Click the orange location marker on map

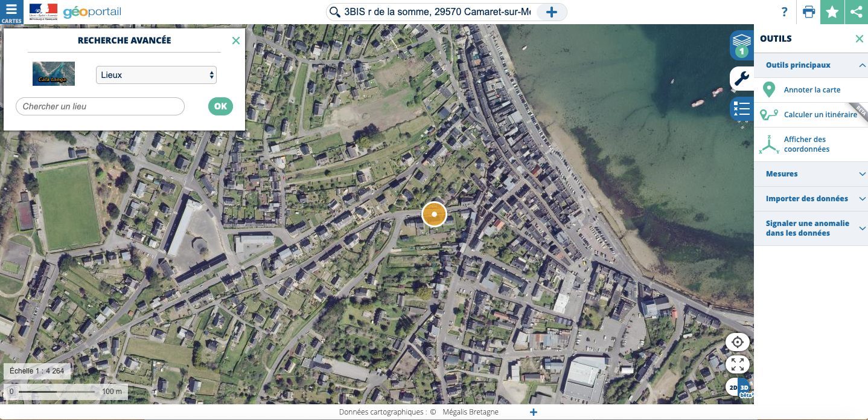[x=434, y=214]
